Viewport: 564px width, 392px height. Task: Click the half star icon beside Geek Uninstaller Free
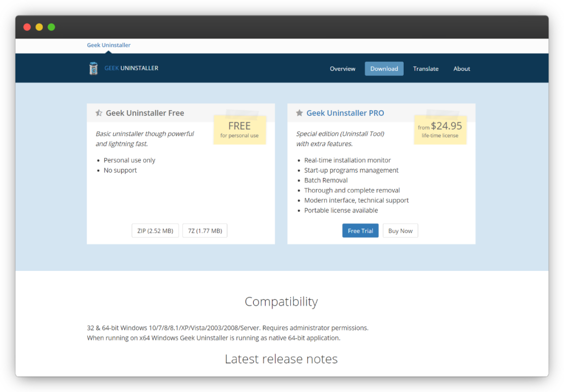click(x=99, y=113)
